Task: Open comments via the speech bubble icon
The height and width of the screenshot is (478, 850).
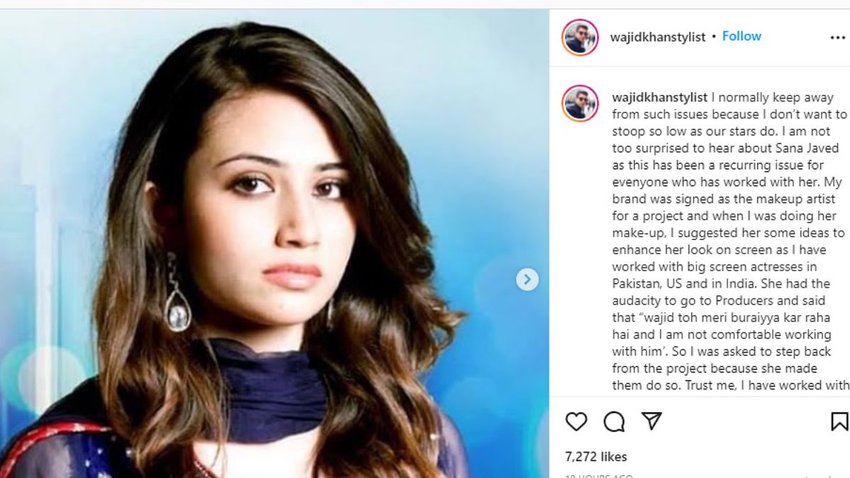Action: pos(614,422)
